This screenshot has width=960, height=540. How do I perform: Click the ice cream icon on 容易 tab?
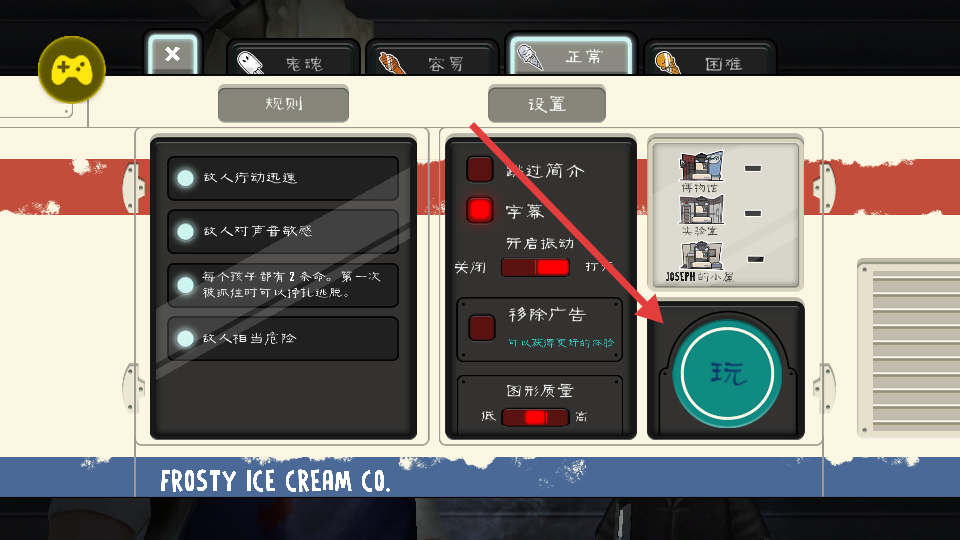(x=392, y=63)
